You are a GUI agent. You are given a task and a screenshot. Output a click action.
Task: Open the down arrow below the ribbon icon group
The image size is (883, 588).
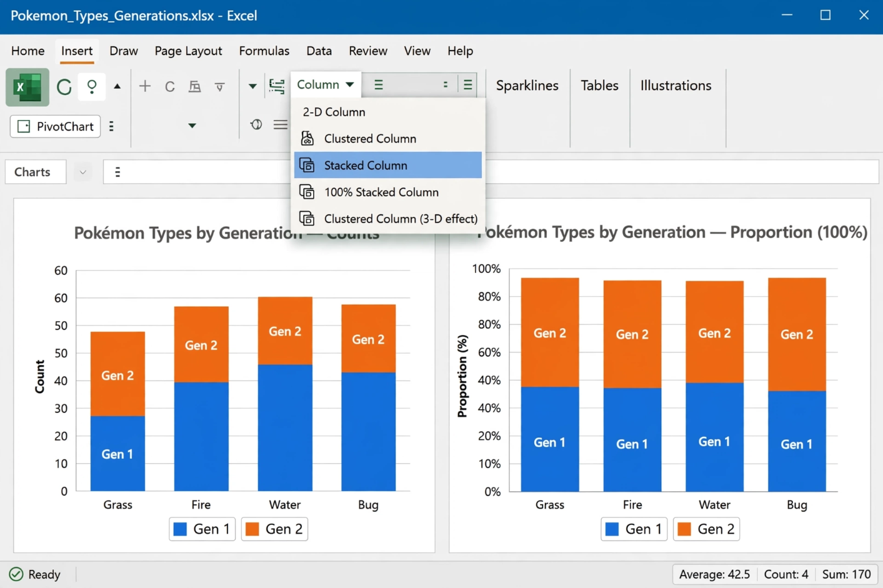[192, 126]
